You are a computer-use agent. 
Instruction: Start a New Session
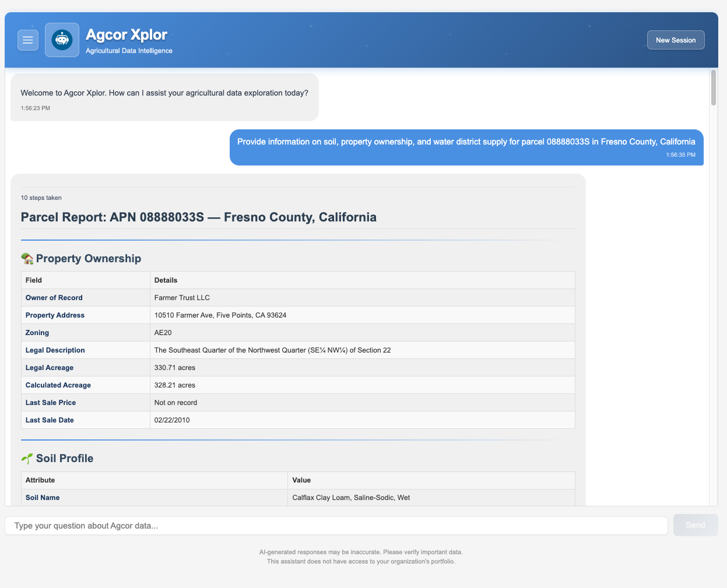coord(676,40)
